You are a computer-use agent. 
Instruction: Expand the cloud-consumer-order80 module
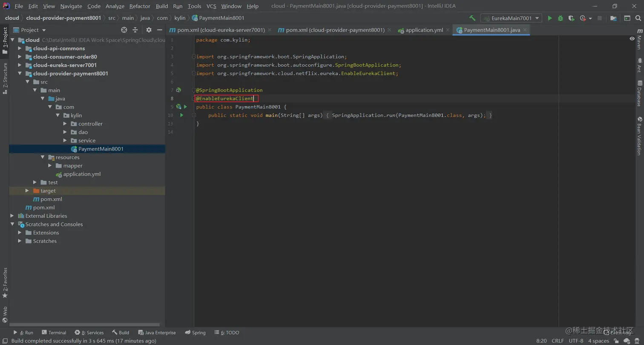coord(20,57)
